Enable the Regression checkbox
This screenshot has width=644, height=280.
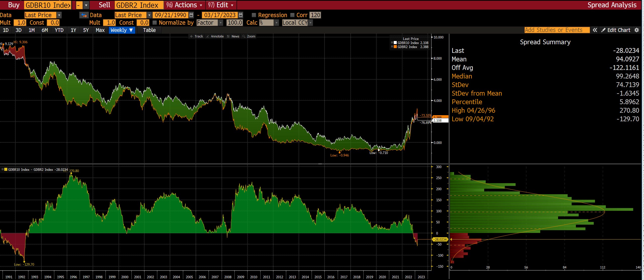pyautogui.click(x=254, y=15)
